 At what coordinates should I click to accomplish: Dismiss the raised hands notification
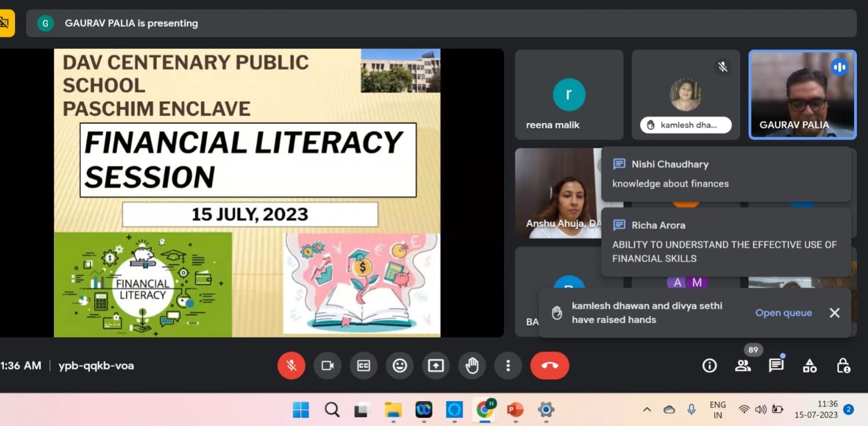[835, 313]
